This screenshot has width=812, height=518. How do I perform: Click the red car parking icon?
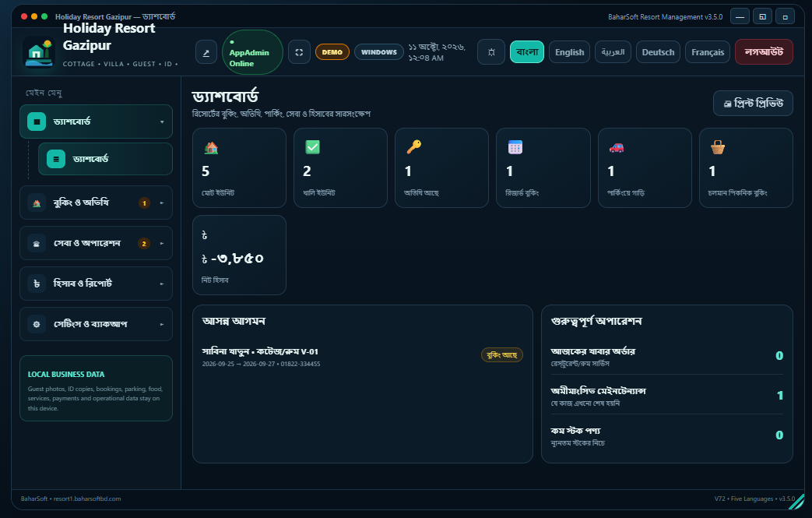coord(617,148)
